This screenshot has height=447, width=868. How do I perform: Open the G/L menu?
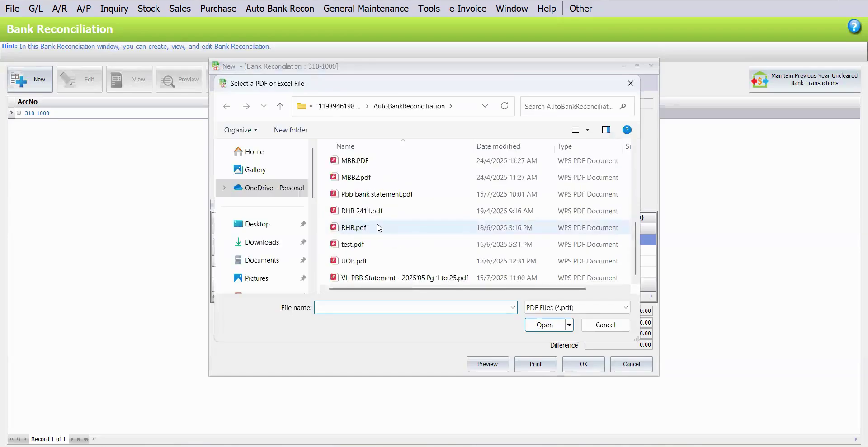coord(36,9)
